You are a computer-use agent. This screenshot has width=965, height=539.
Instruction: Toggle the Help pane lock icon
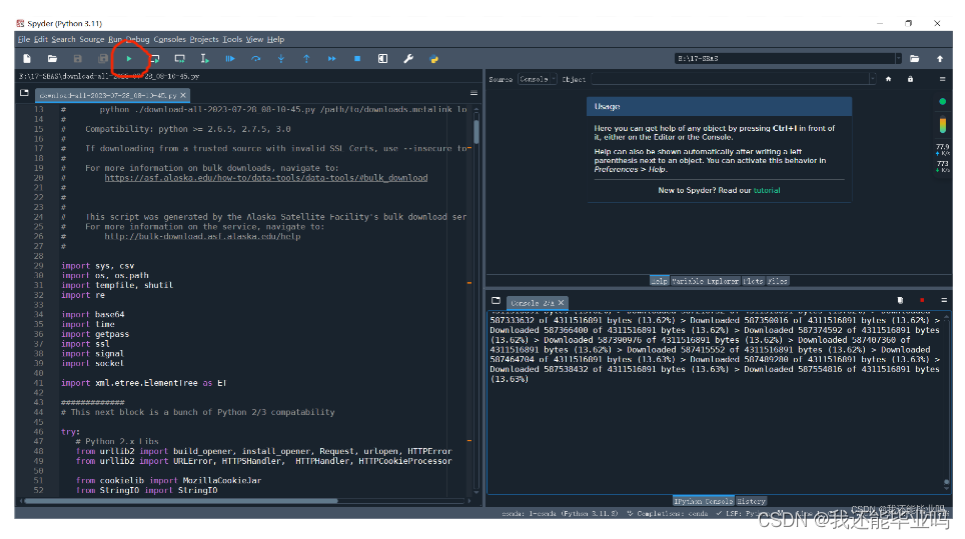910,79
